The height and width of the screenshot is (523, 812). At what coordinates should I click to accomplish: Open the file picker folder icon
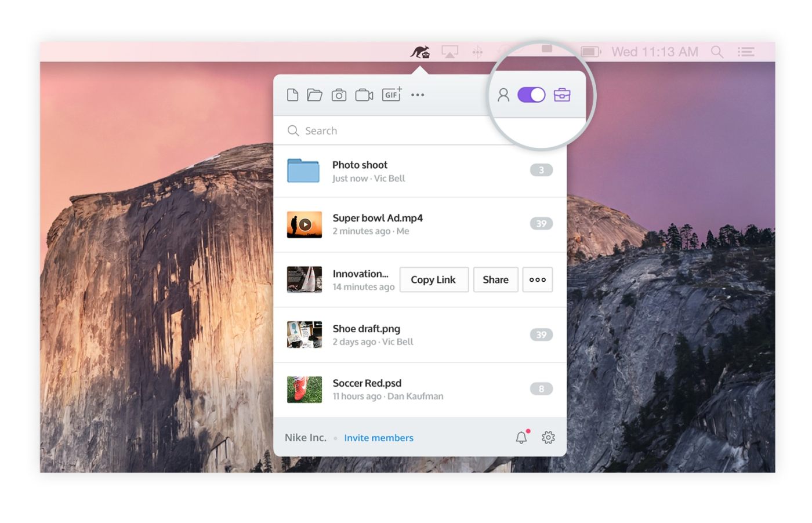[x=315, y=95]
